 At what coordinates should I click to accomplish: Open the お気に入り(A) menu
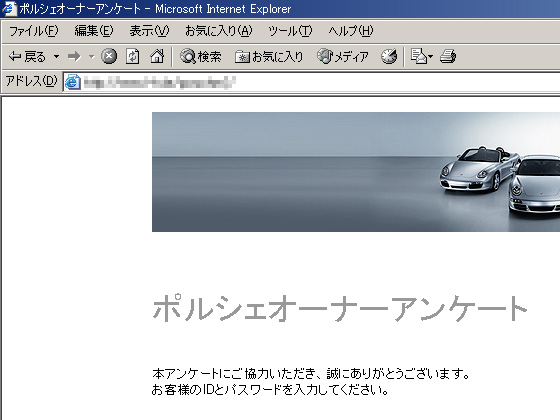click(219, 31)
